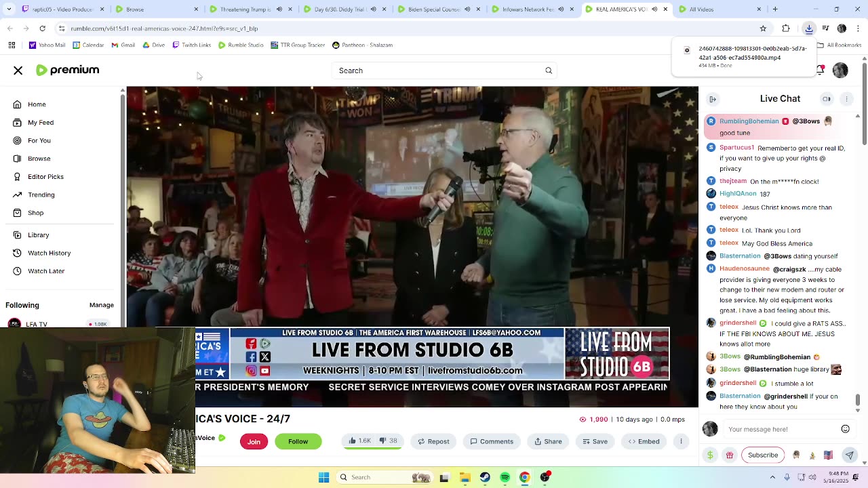
Task: Open the Windows Start menu
Action: (x=324, y=477)
